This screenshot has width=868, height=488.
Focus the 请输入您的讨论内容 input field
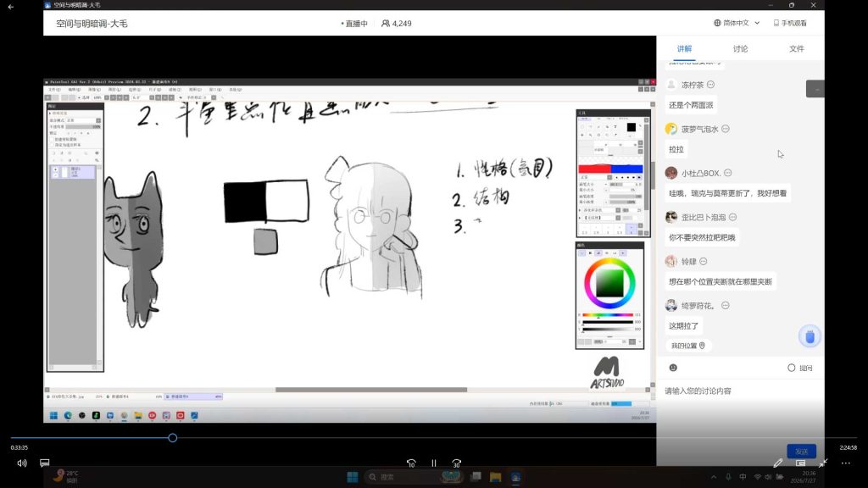tap(740, 391)
